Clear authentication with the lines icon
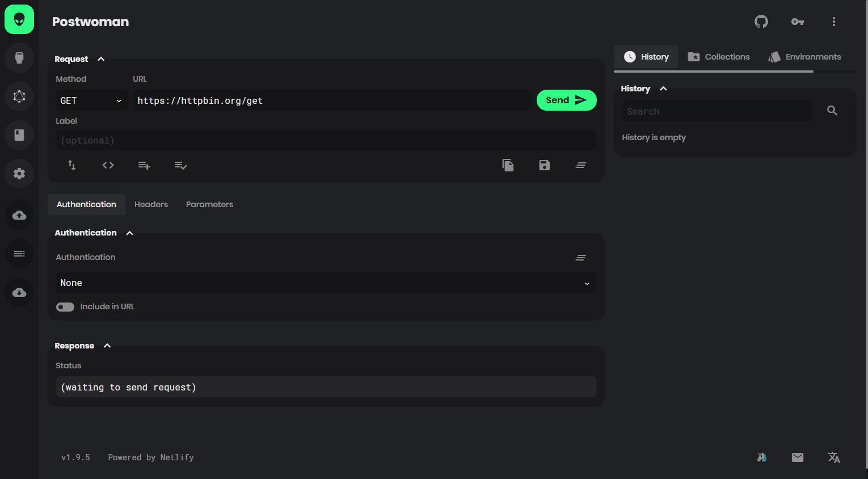The image size is (868, 479). 581,258
